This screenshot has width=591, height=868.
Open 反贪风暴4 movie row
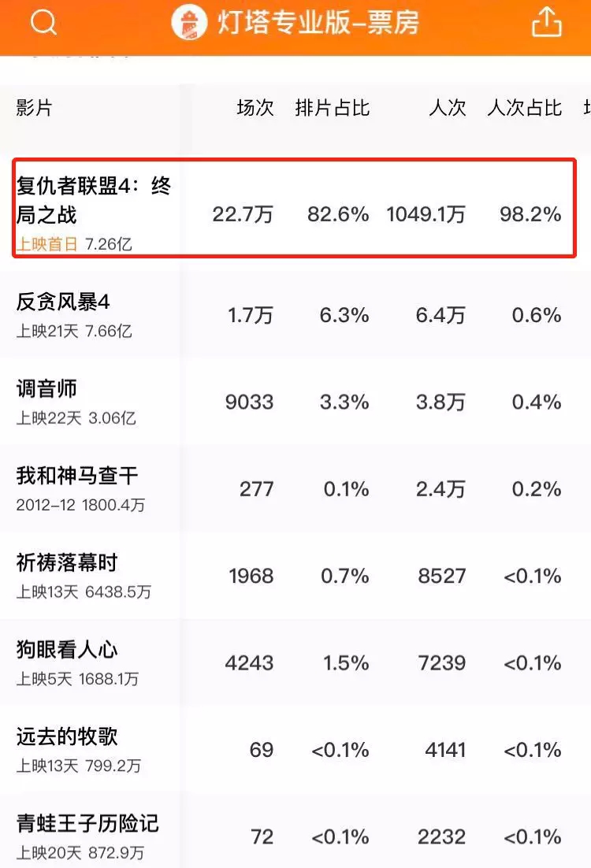(x=63, y=302)
